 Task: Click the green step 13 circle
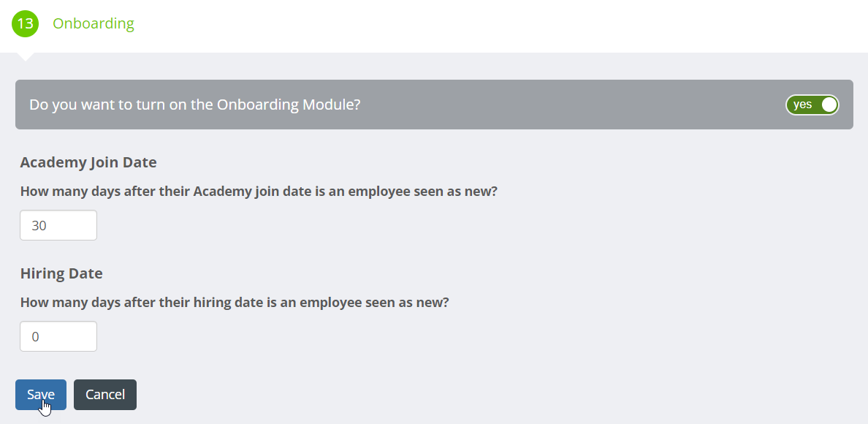25,24
